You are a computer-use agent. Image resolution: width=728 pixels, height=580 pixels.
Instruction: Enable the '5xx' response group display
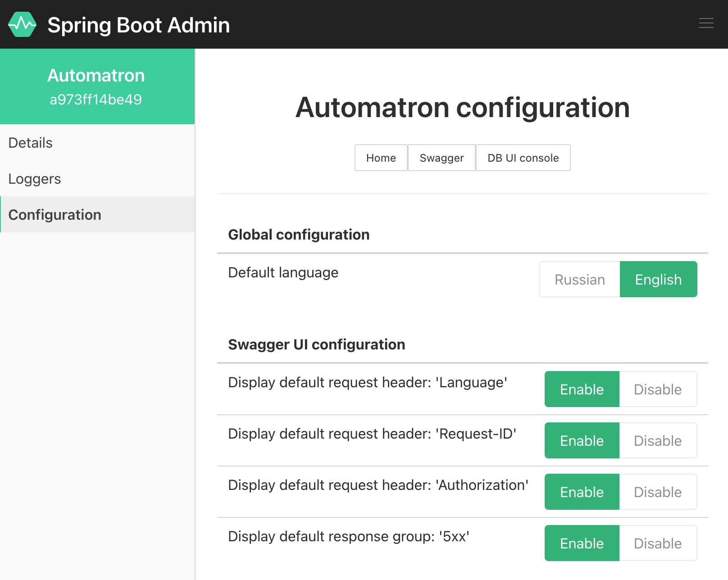582,543
